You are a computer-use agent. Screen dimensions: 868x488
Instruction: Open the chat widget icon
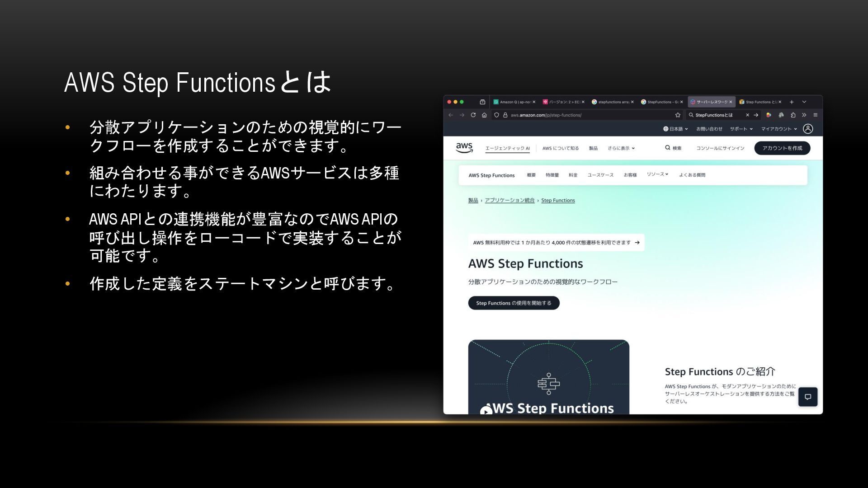pyautogui.click(x=808, y=397)
